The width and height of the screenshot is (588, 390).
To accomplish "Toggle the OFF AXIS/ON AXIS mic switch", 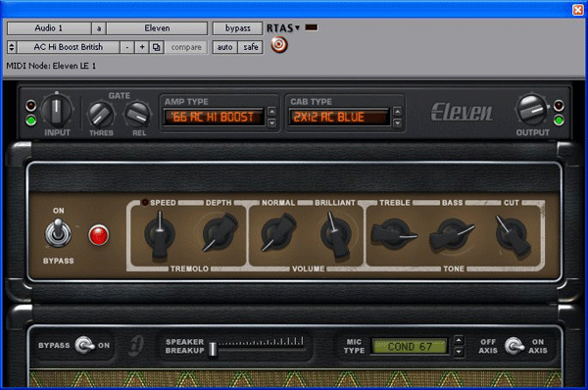I will coord(514,346).
